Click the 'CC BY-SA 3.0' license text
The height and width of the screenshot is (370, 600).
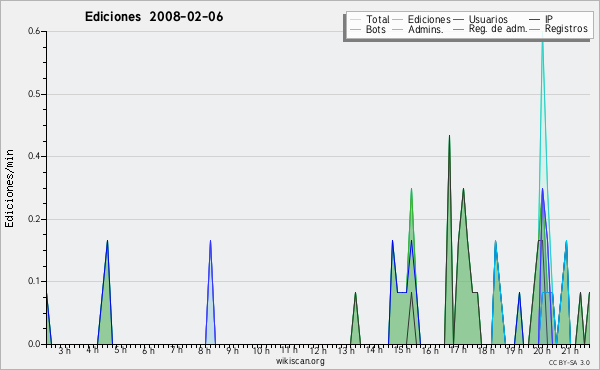[x=569, y=363]
